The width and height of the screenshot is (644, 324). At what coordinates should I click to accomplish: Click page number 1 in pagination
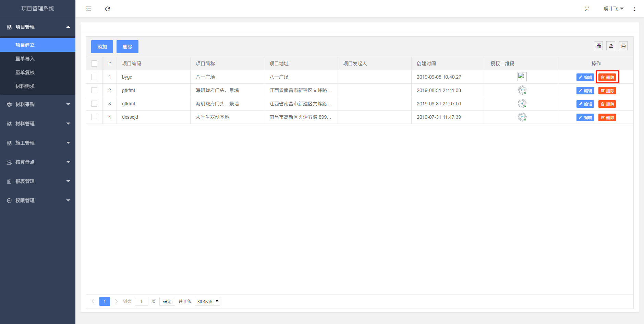(x=105, y=301)
